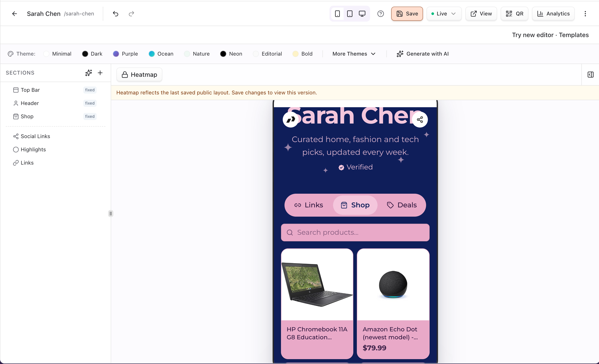Switch to tablet preview
The width and height of the screenshot is (599, 364).
(x=350, y=14)
